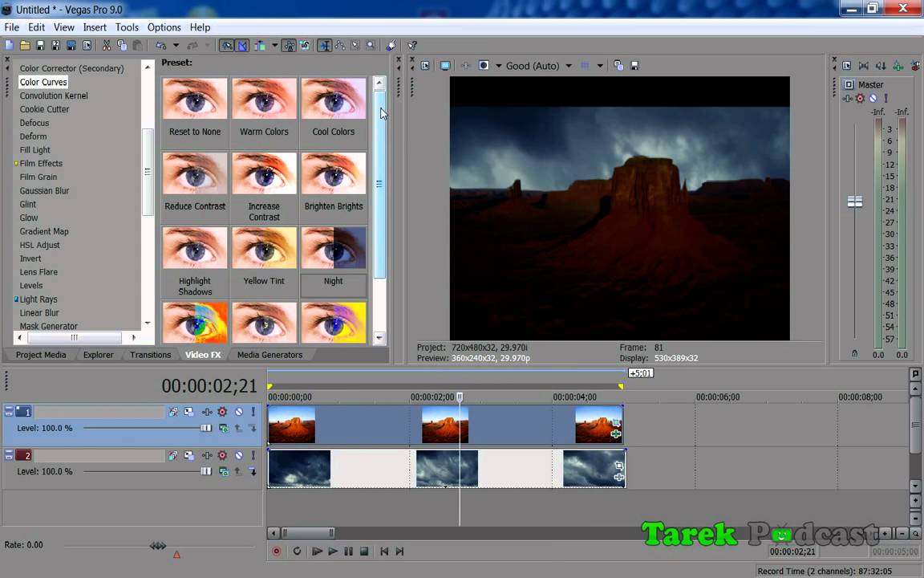
Task: Choose the Warm Colors preset thumbnail
Action: click(x=264, y=99)
